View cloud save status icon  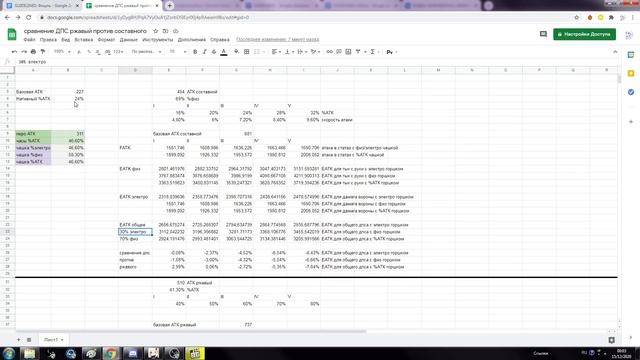[176, 31]
